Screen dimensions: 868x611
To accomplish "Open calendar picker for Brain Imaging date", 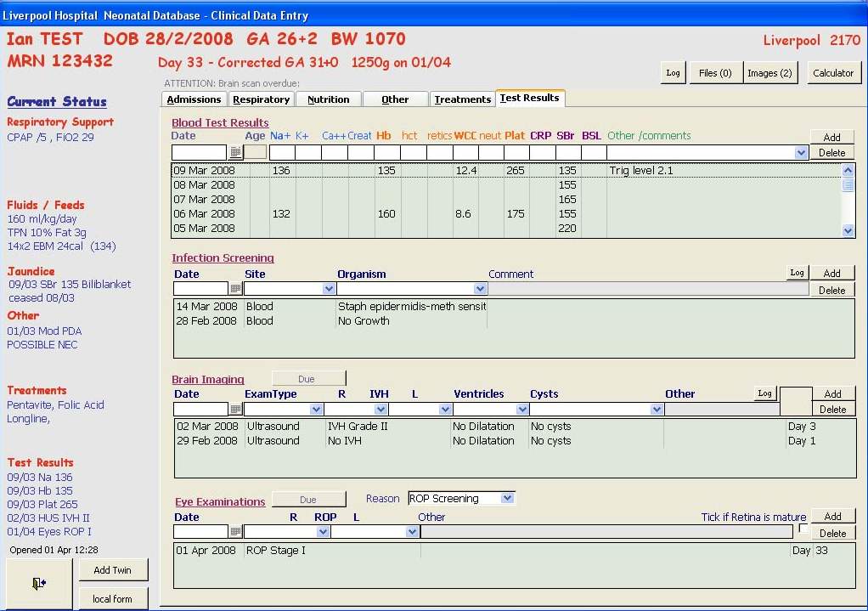I will point(236,410).
